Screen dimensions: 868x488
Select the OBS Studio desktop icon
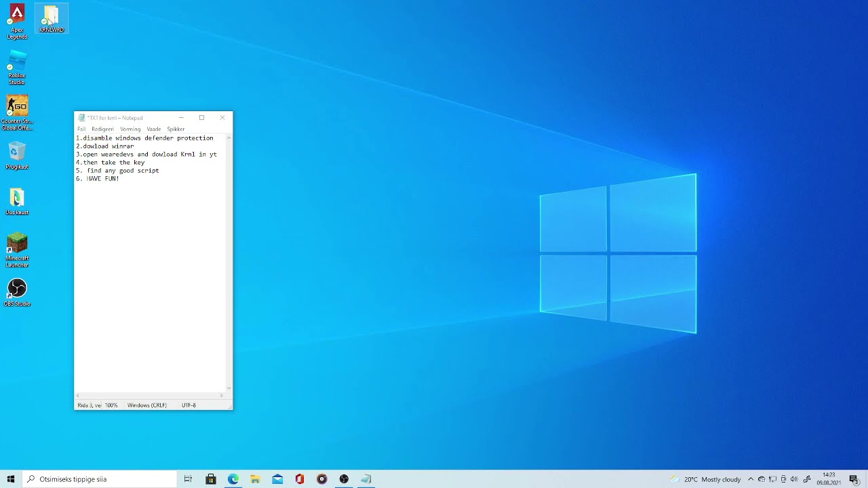(17, 293)
